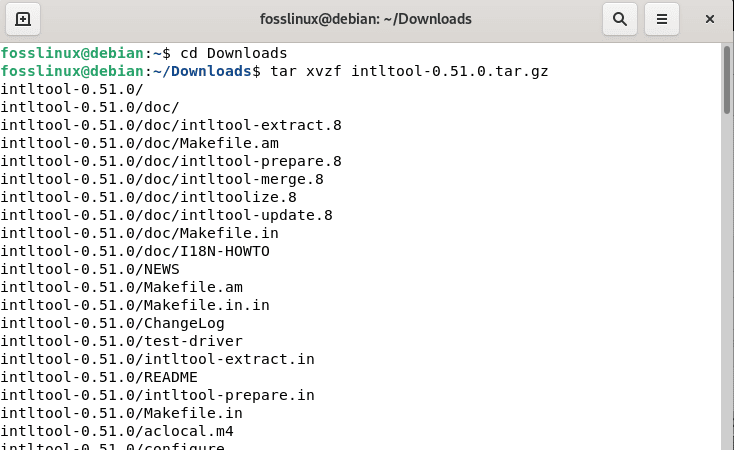Click the line ending in intltool-extract.8
Viewport: 734px width, 450px height.
(171, 125)
